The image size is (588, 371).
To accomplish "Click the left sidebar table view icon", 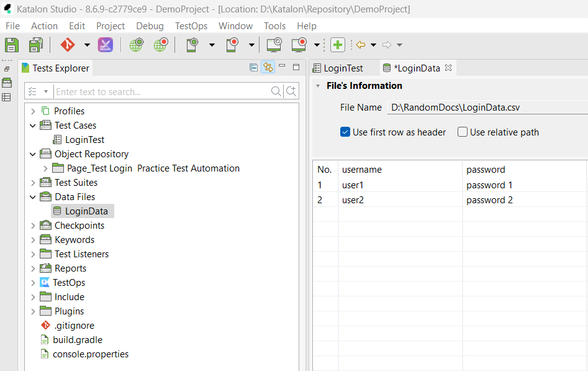I will pos(6,98).
